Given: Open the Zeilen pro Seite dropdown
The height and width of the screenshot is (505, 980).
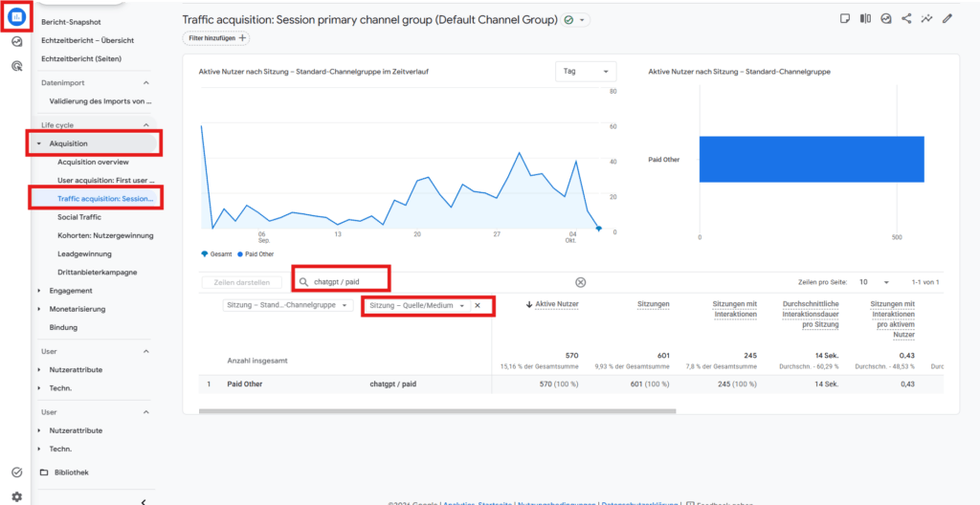Looking at the screenshot, I should point(874,282).
